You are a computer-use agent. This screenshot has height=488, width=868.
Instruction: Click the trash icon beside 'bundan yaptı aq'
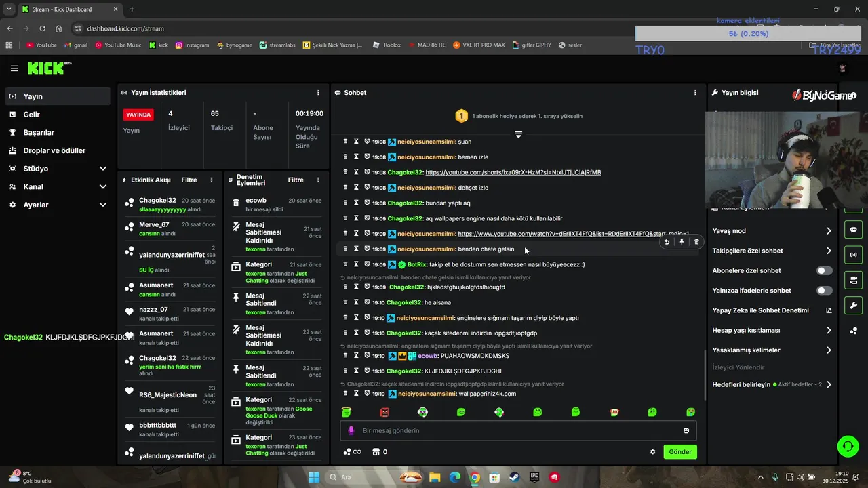[345, 203]
